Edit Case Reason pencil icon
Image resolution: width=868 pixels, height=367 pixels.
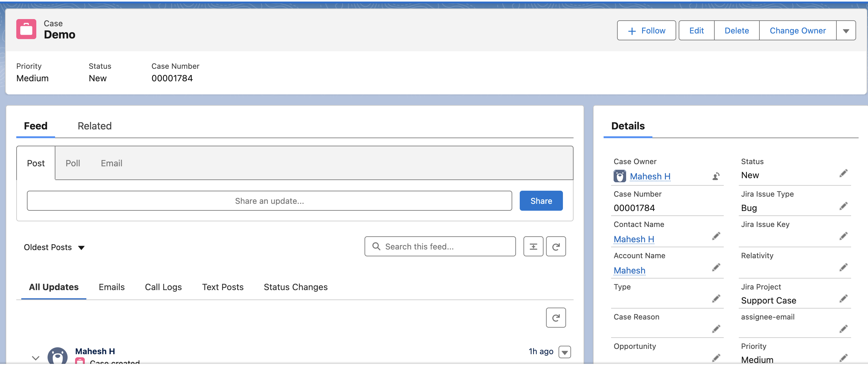[716, 329]
